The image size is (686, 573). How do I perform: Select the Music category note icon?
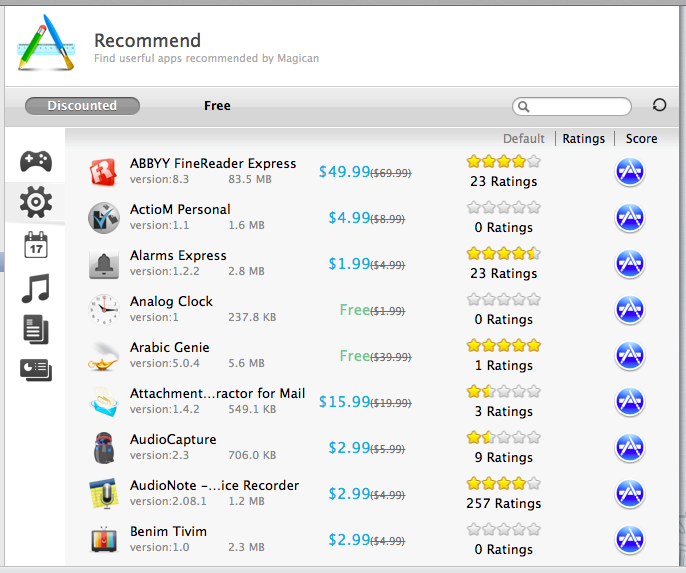click(36, 288)
